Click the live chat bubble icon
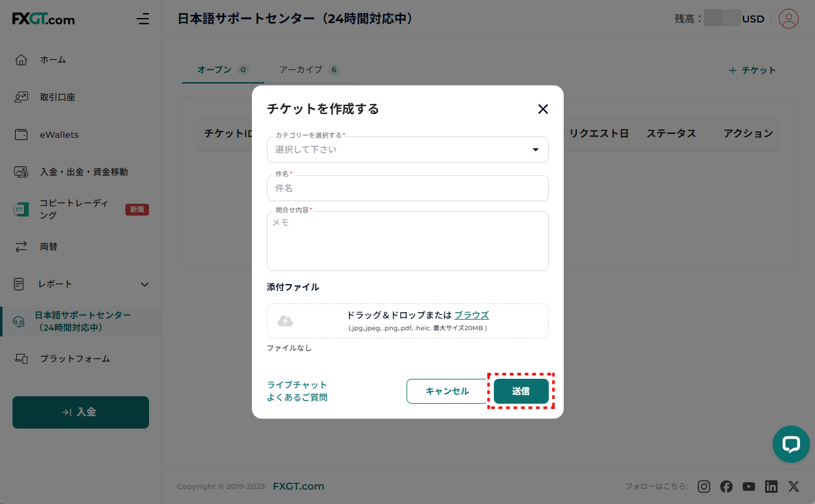815x504 pixels. click(x=791, y=444)
